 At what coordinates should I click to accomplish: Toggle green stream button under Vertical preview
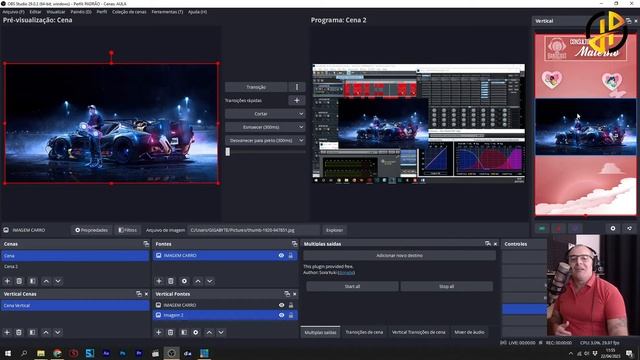[x=542, y=229]
